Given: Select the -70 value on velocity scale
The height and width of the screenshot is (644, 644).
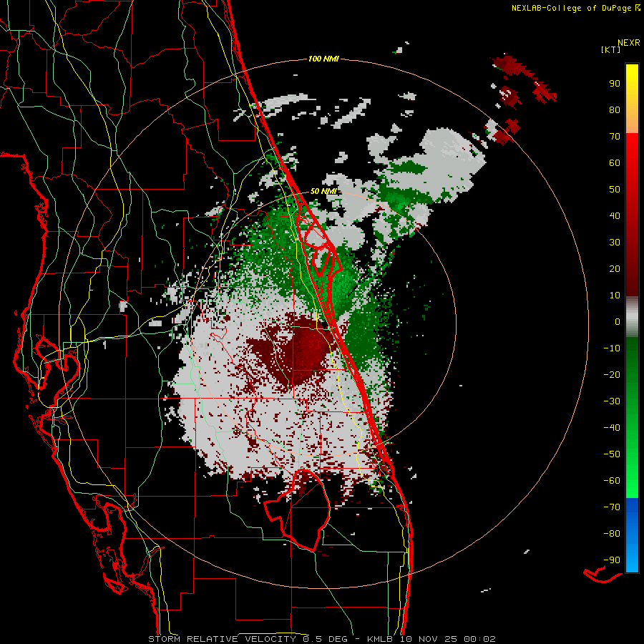Looking at the screenshot, I should (612, 507).
